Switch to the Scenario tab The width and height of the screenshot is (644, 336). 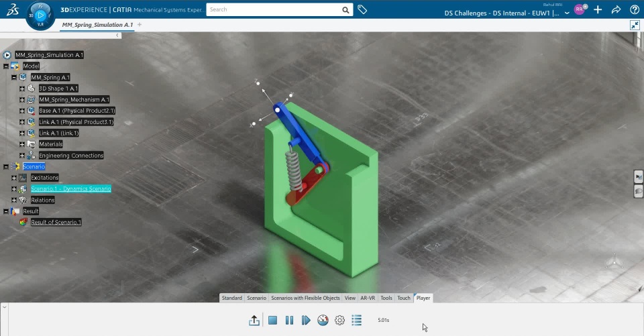(256, 298)
